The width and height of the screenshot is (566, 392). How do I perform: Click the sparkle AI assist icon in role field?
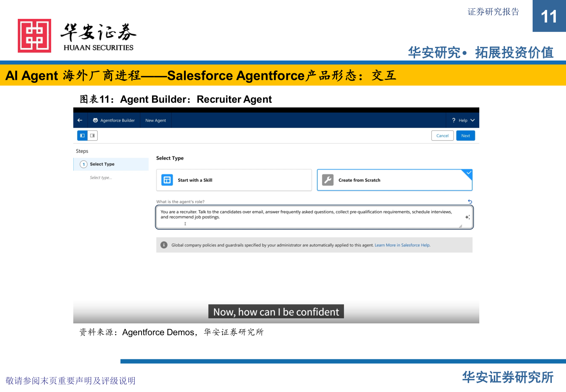tap(467, 217)
